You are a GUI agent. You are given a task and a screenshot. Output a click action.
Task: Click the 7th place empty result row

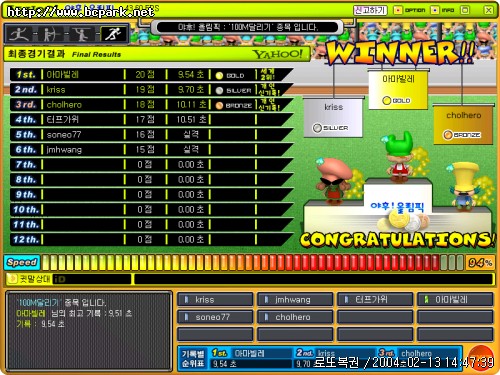pyautogui.click(x=152, y=164)
